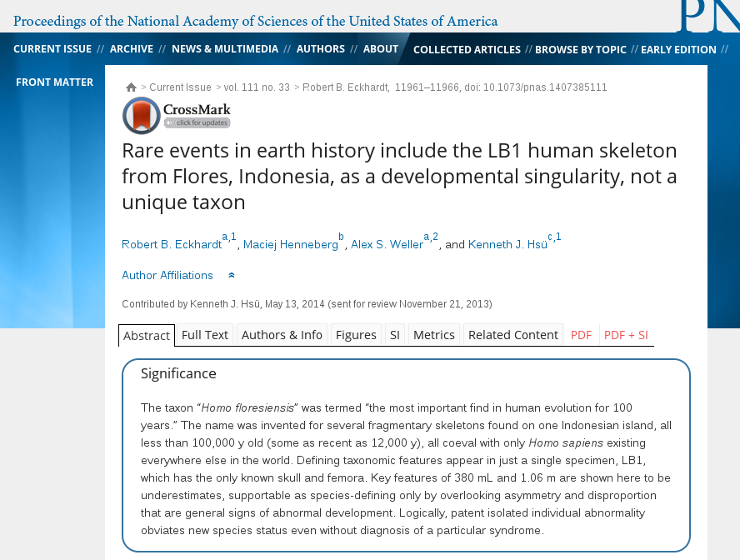This screenshot has height=560, width=740.
Task: Open author Robert B. Eckhardt link
Action: click(172, 244)
